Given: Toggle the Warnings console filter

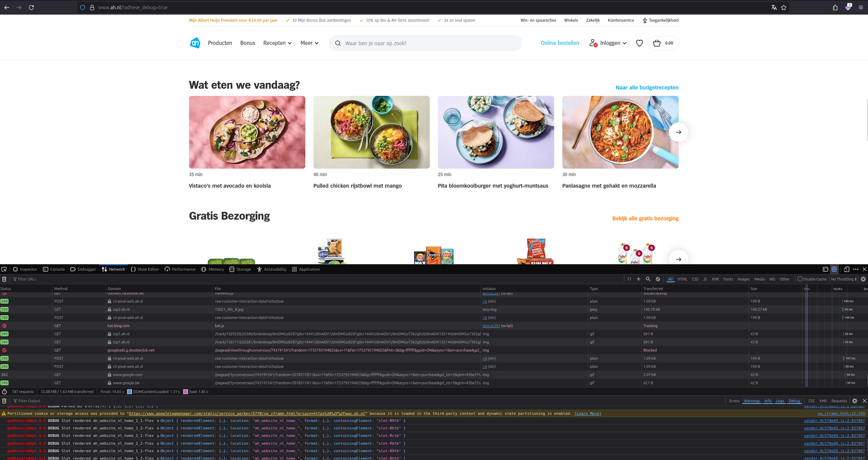Looking at the screenshot, I should pos(752,401).
